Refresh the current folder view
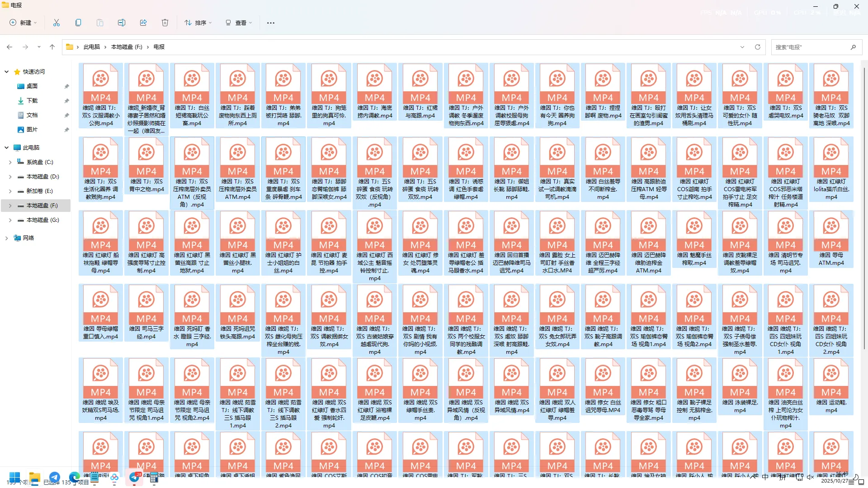Screen dimensions: 868x488 point(758,47)
